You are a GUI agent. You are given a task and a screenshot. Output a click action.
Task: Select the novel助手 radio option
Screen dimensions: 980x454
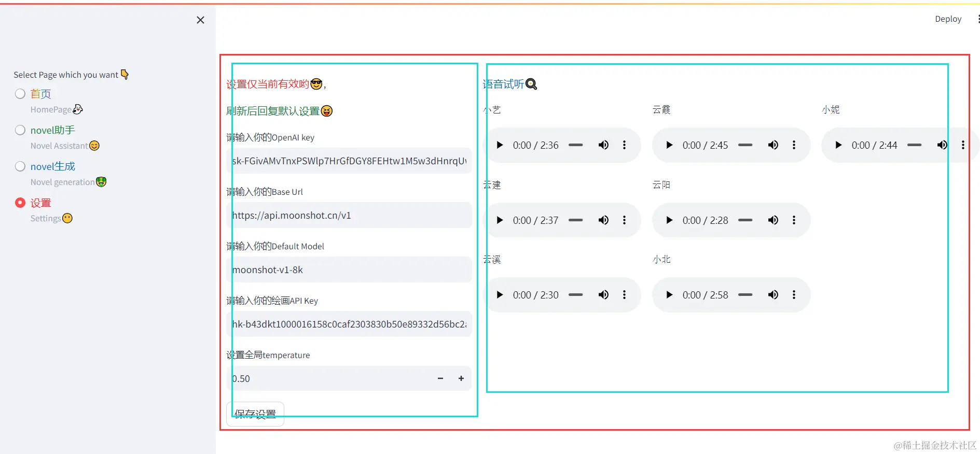(20, 130)
